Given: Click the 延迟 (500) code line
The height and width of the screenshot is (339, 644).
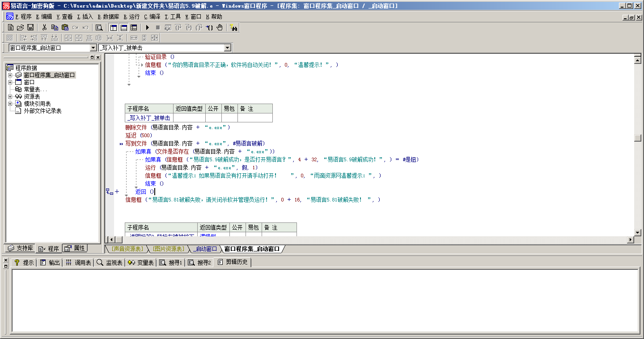Looking at the screenshot, I should (139, 135).
